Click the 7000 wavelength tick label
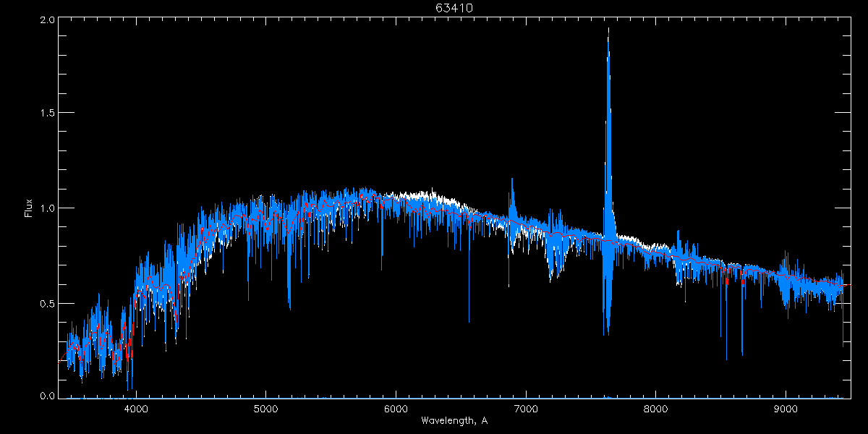This screenshot has width=868, height=434. (x=526, y=408)
